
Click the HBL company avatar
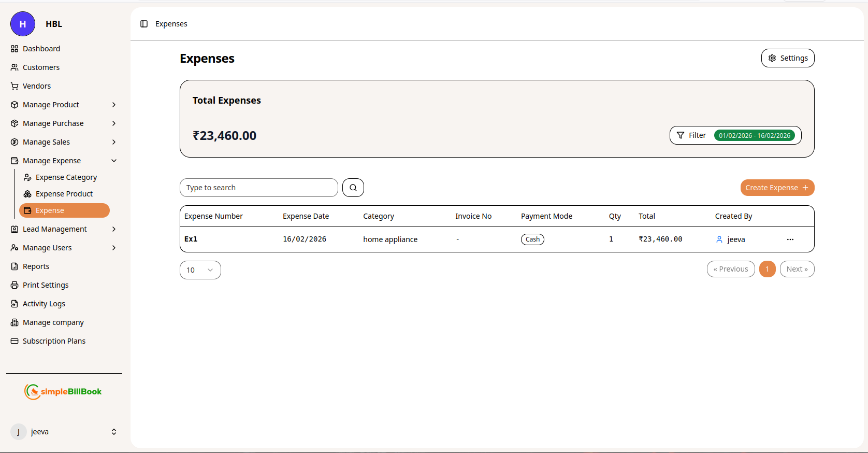(23, 24)
